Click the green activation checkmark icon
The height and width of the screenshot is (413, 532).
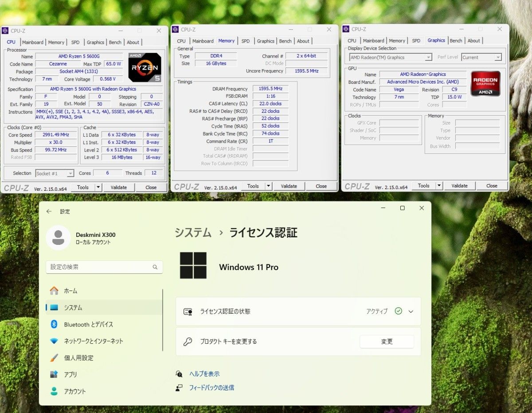[398, 311]
